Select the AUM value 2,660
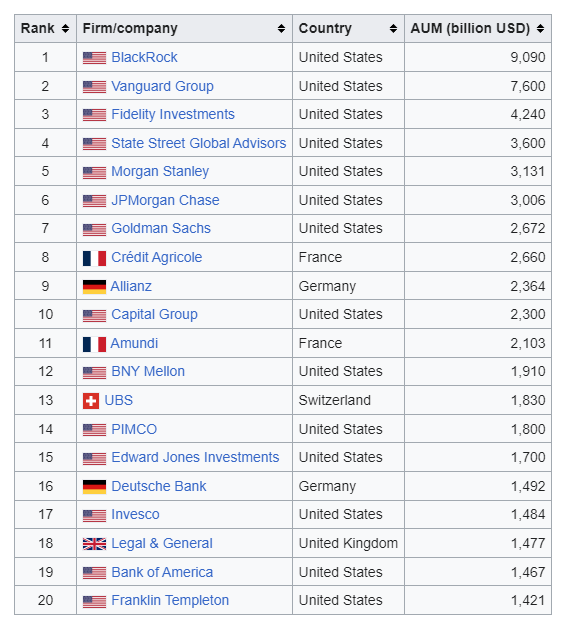 click(x=528, y=258)
